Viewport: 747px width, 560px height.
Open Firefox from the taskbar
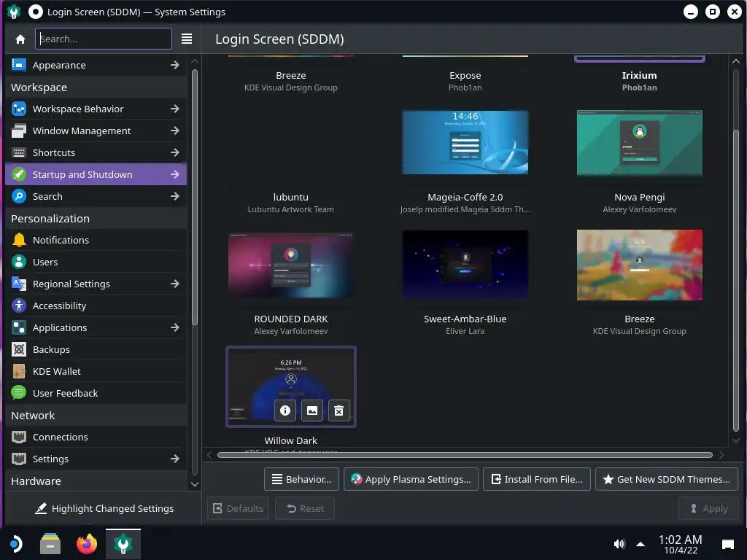[87, 543]
